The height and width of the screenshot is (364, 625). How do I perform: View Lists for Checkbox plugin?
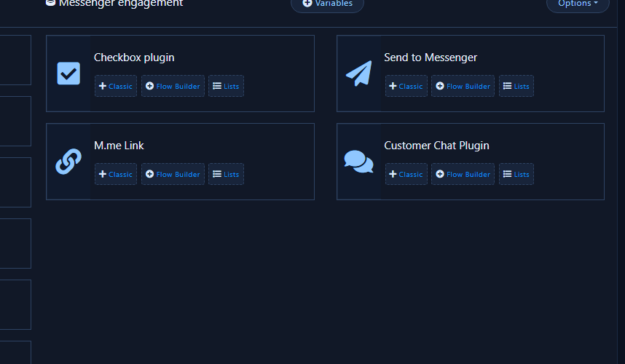[226, 86]
